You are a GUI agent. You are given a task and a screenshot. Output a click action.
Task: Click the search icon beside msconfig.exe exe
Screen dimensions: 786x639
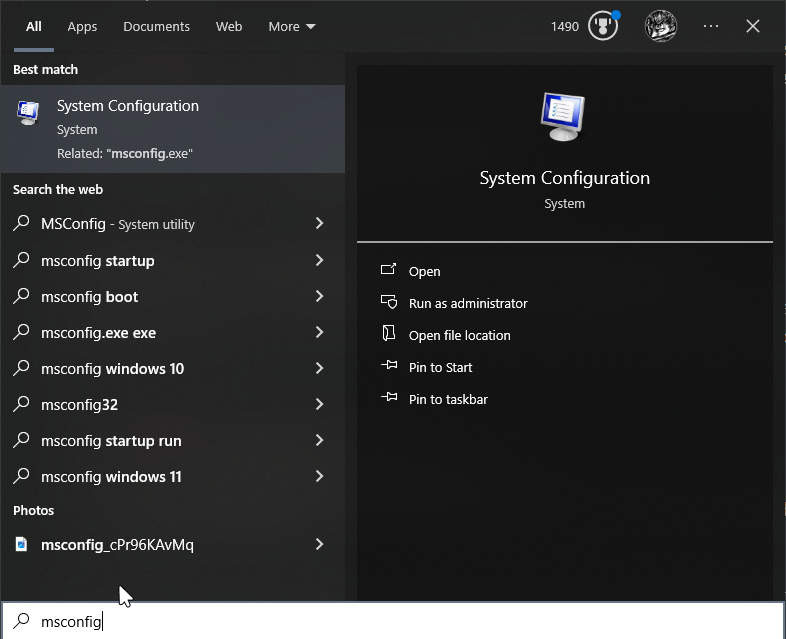[x=21, y=332]
